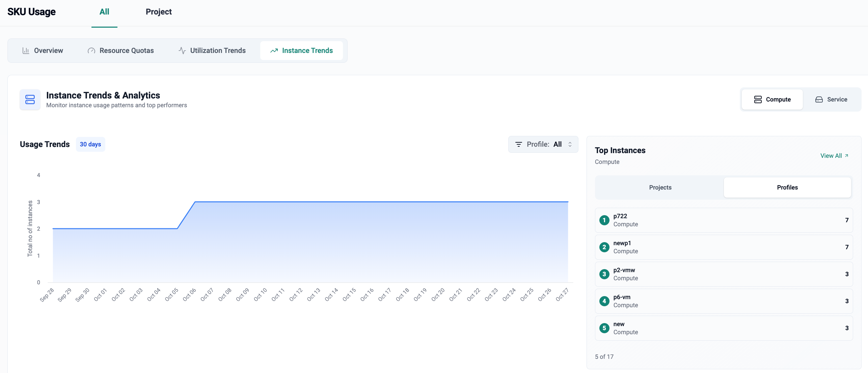This screenshot has height=373, width=868.
Task: Click the 30 days range badge
Action: 90,144
